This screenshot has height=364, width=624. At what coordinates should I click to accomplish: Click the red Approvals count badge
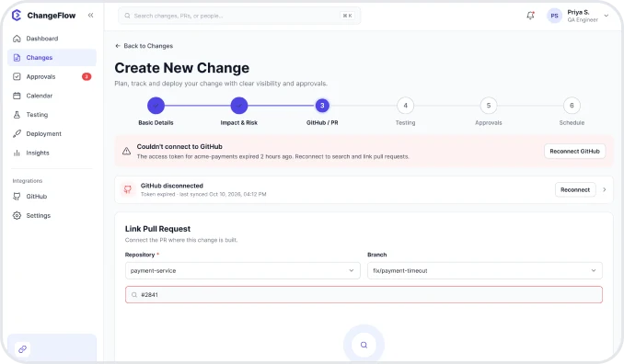click(87, 76)
